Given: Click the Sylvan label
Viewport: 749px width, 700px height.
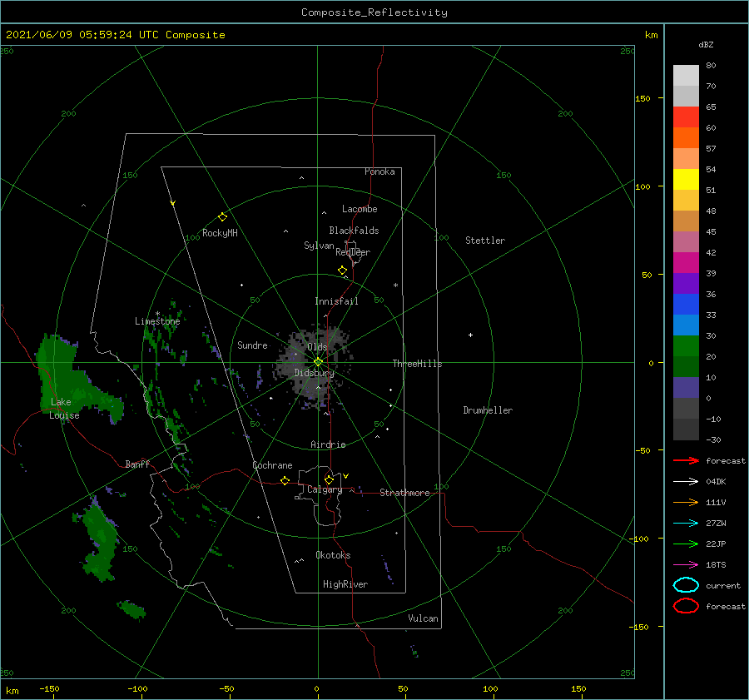Looking at the screenshot, I should point(319,246).
